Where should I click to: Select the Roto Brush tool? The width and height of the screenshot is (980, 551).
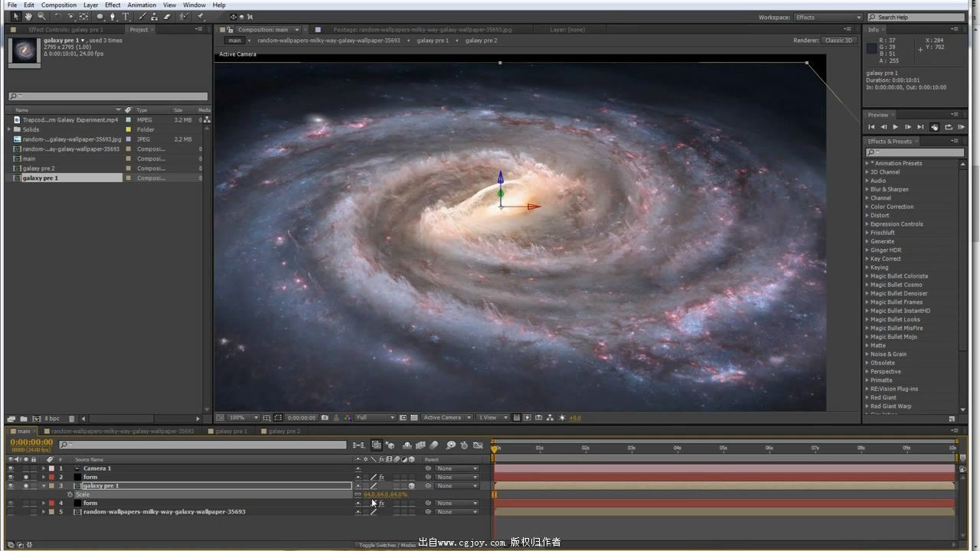click(x=184, y=16)
